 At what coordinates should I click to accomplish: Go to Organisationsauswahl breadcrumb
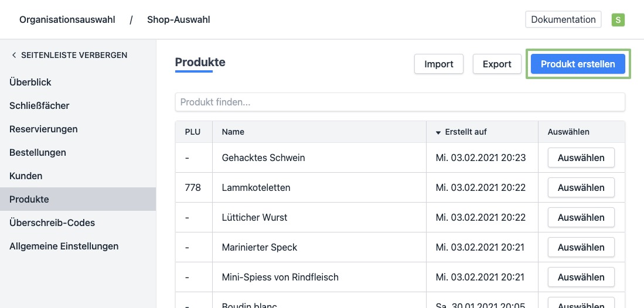[x=67, y=20]
